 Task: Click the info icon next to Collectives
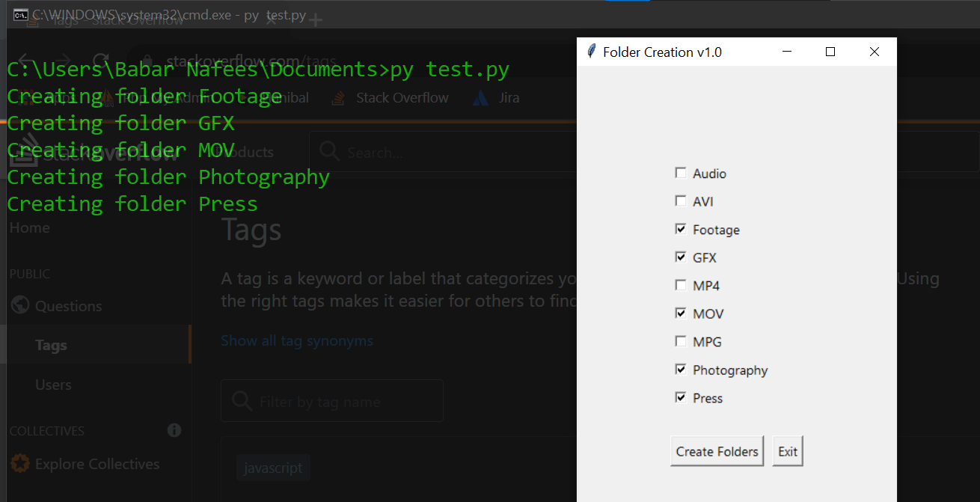coord(174,430)
